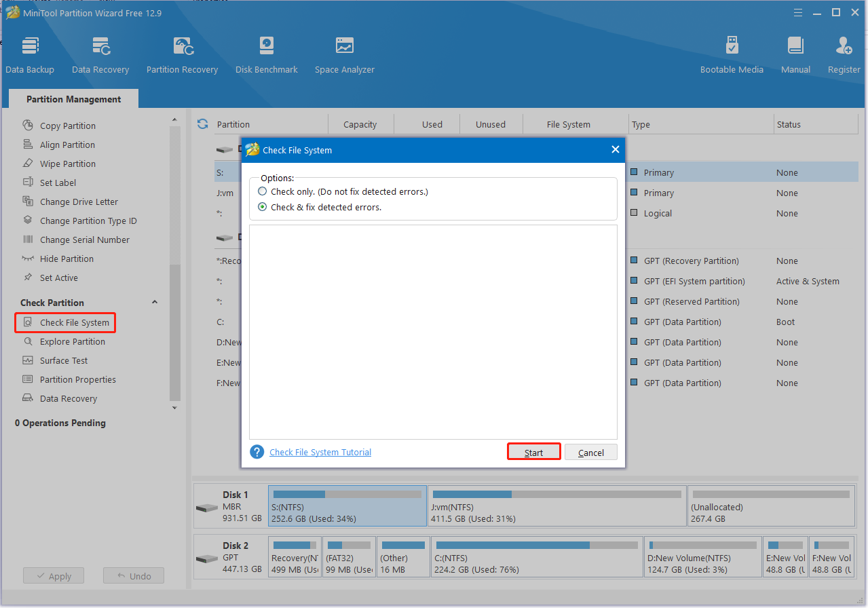Select the D:New Volume(NTFS) block
Screen dimensions: 868x610
[x=702, y=556]
